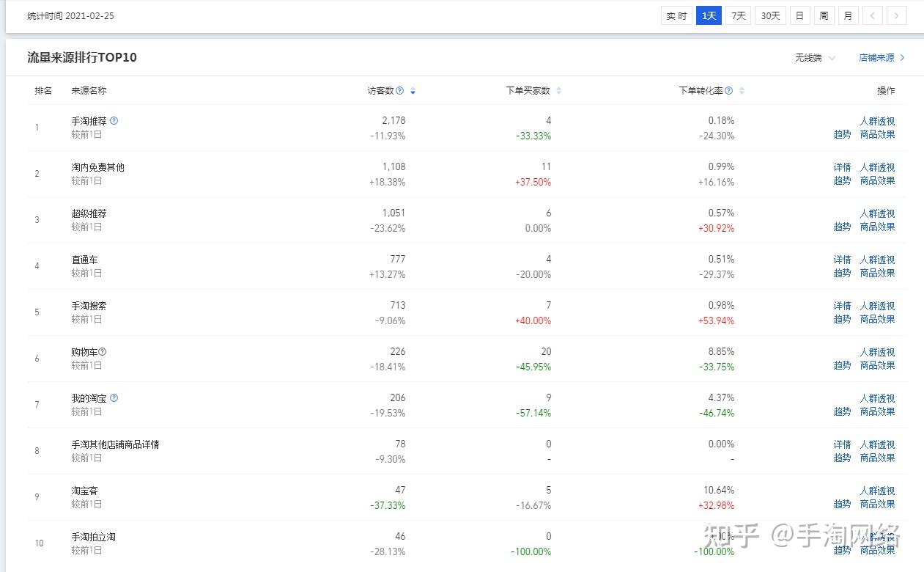
Task: Click source name 淘内免费其他
Action: pos(97,167)
